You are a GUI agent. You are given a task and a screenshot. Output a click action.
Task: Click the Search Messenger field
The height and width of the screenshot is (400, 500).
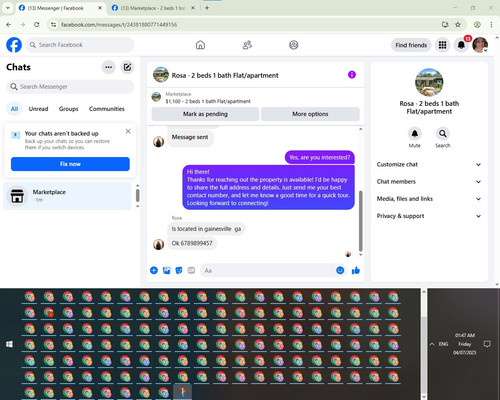[x=70, y=87]
